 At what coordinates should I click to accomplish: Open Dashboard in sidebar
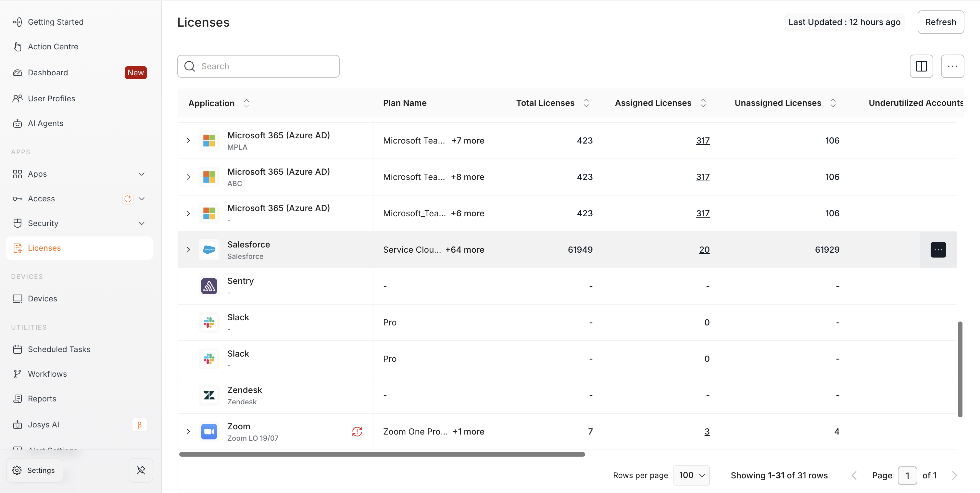click(80, 73)
